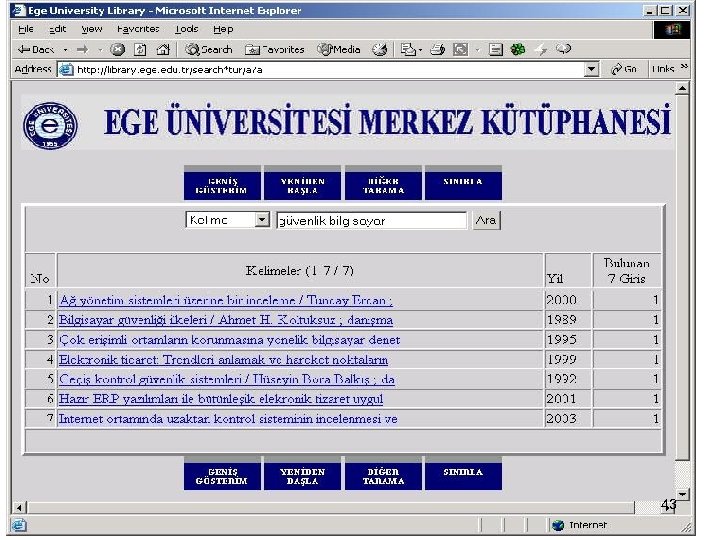This screenshot has width=720, height=540.
Task: Open result 'Geçiş kontrol güvenlik sistemleri'
Action: click(226, 379)
